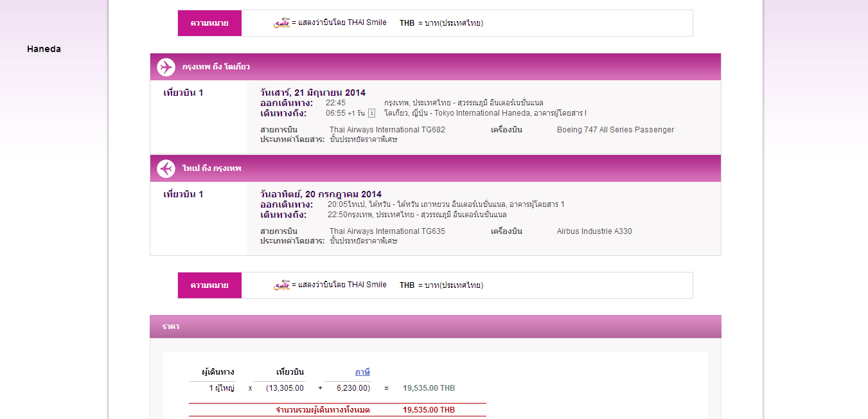Viewport: 868px width, 419px height.
Task: Click the top ความหมาย legend label
Action: (x=209, y=23)
